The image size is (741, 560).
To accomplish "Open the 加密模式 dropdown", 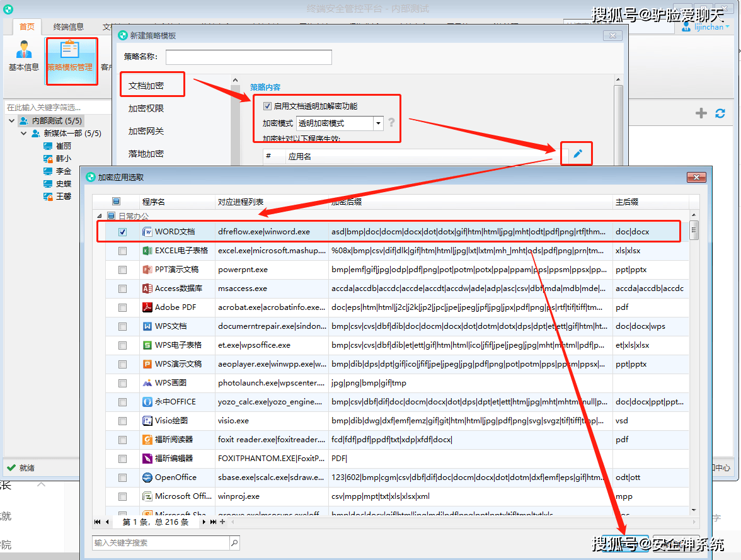I will click(x=378, y=123).
